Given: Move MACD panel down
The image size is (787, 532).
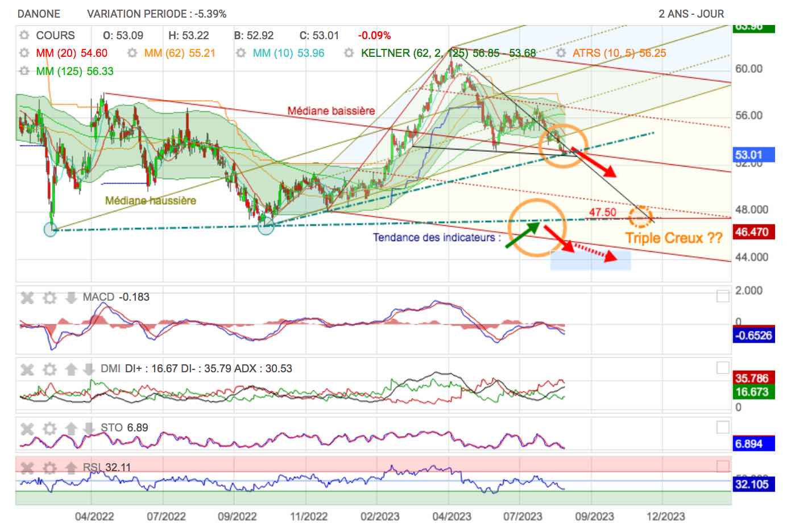Looking at the screenshot, I should click(x=71, y=297).
